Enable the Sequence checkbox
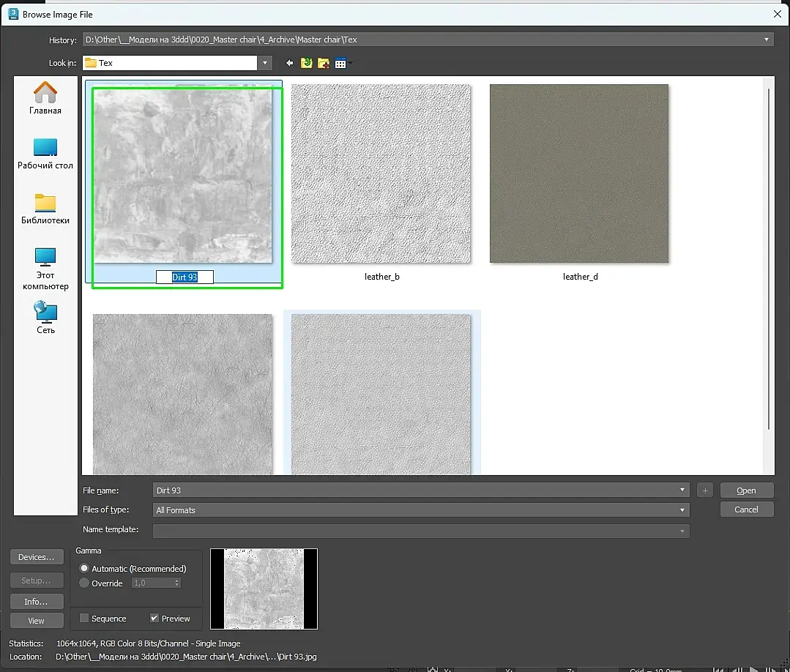The height and width of the screenshot is (672, 790). tap(84, 619)
